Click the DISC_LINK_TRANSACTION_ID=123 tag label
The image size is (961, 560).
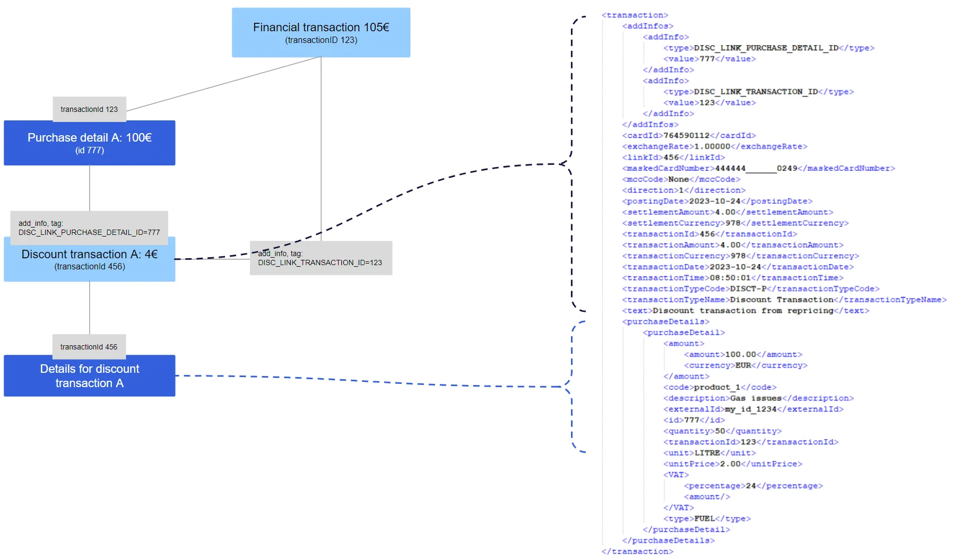point(320,258)
